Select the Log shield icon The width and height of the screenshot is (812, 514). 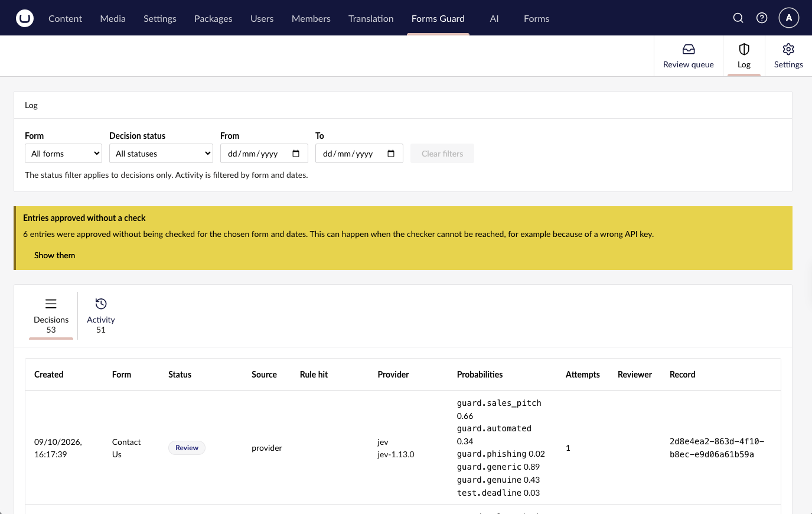pos(744,49)
